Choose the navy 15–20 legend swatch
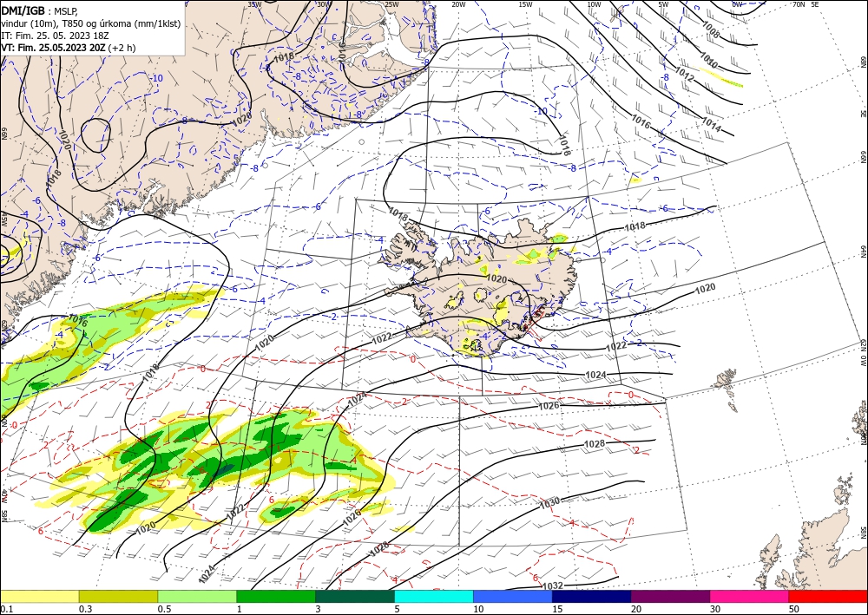 pyautogui.click(x=592, y=596)
